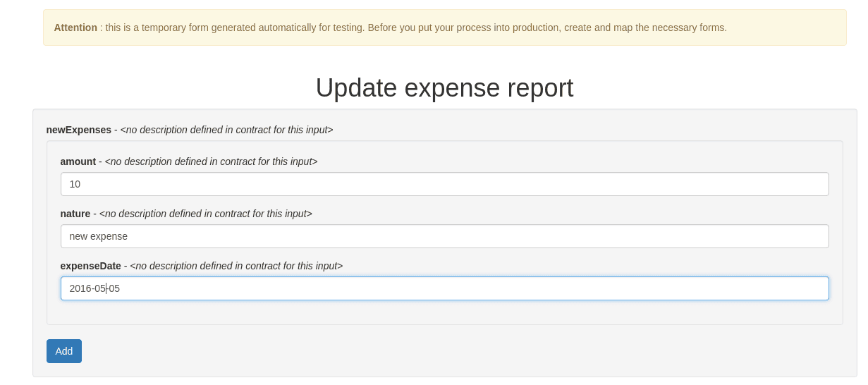868x385 pixels.
Task: Click the value '10' in amount field
Action: coord(75,184)
